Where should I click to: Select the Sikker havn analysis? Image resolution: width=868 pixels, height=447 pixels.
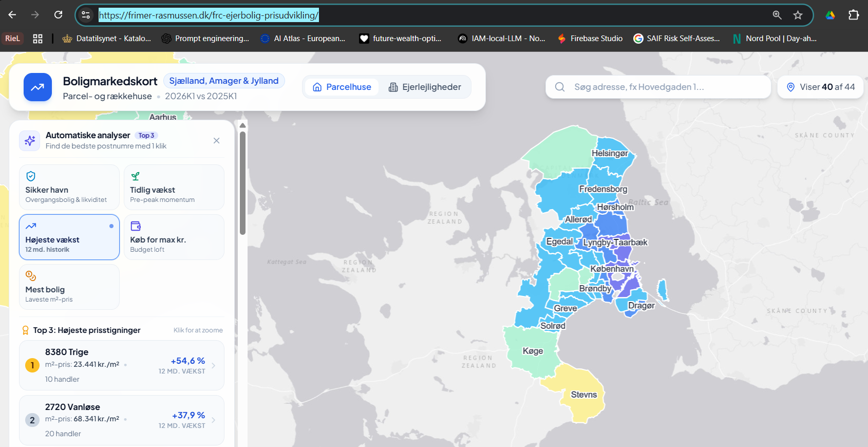[x=69, y=187]
